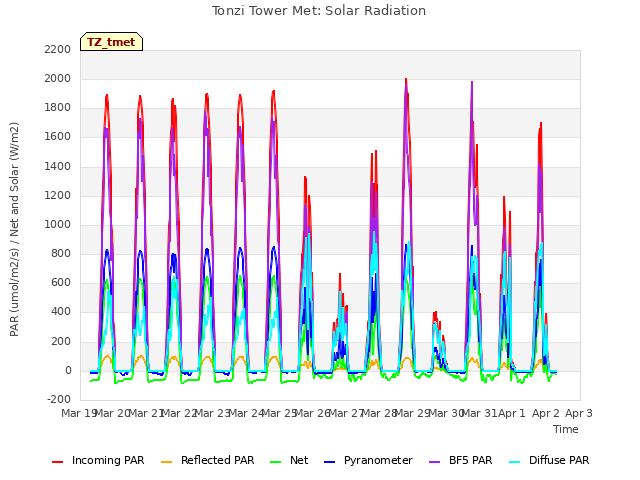Click the Apr 1 x-axis label
Screen dimensions: 640x480
tap(512, 413)
